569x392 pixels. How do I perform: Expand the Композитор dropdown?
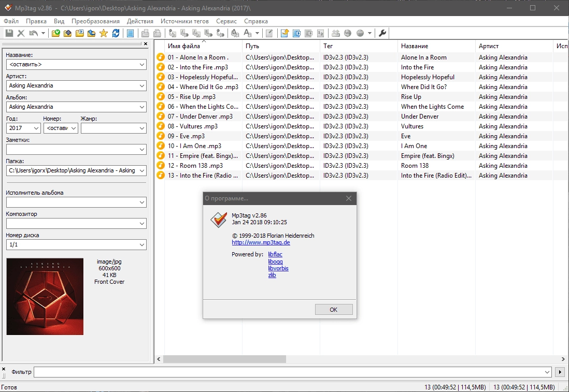tap(142, 223)
